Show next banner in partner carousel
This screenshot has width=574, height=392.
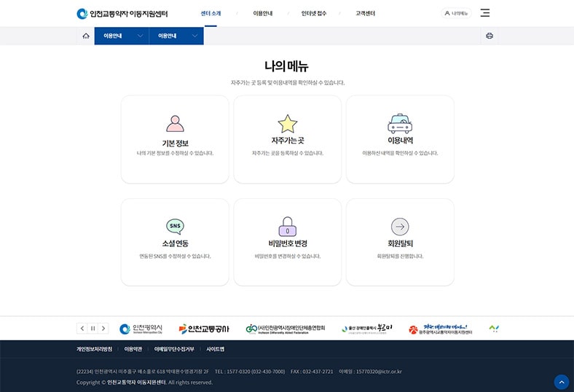coord(103,329)
